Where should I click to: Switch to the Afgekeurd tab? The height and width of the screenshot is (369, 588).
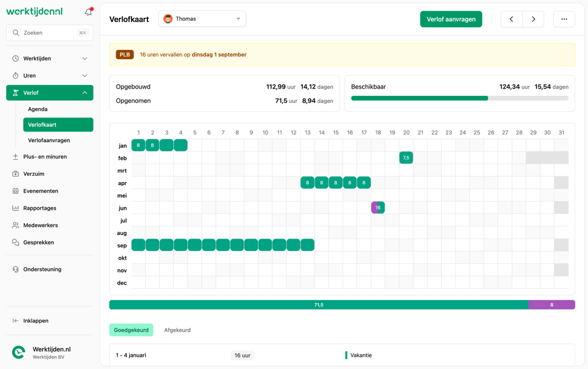pos(177,330)
